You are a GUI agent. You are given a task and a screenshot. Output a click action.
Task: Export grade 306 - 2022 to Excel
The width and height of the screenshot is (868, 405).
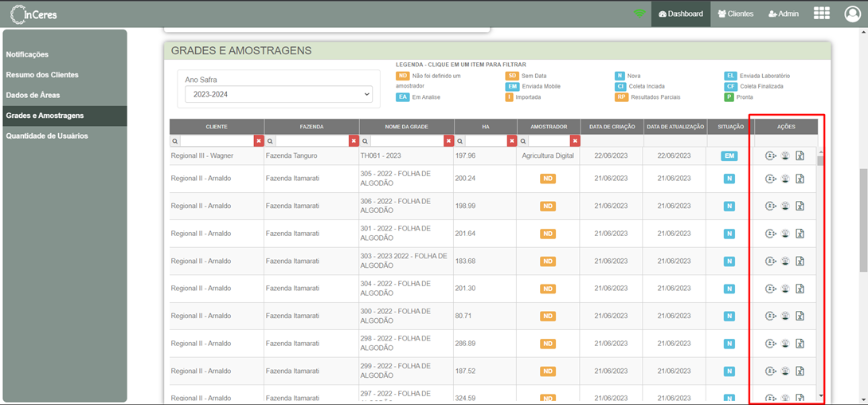[x=800, y=206]
